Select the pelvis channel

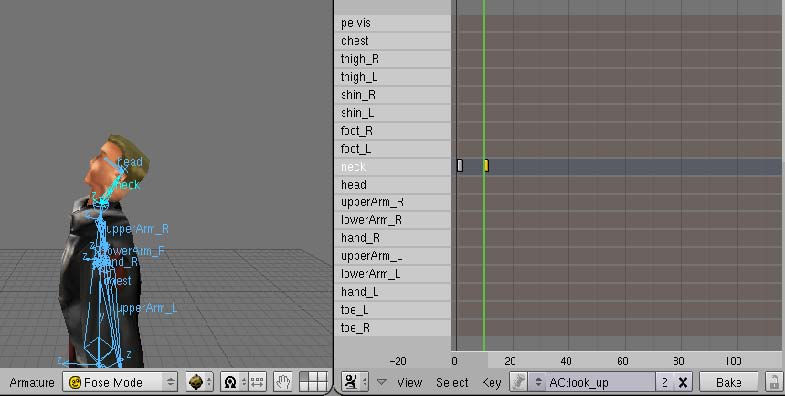point(392,23)
